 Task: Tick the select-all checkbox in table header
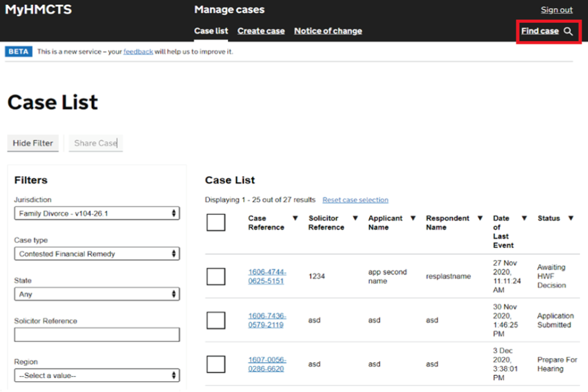coord(216,222)
